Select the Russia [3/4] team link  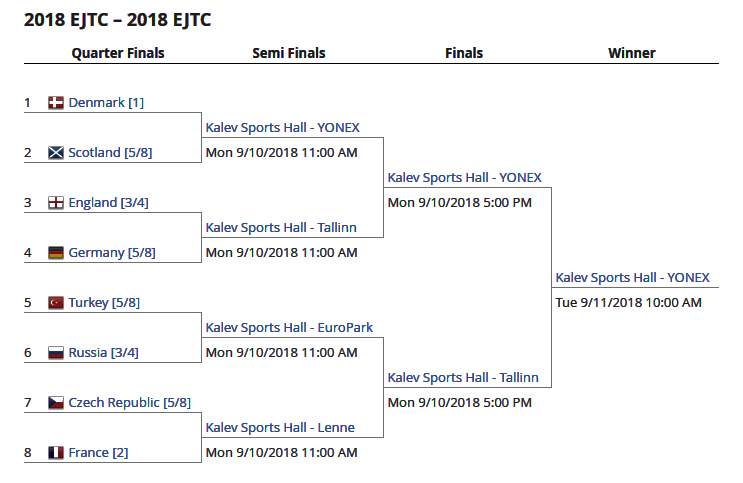pyautogui.click(x=103, y=353)
